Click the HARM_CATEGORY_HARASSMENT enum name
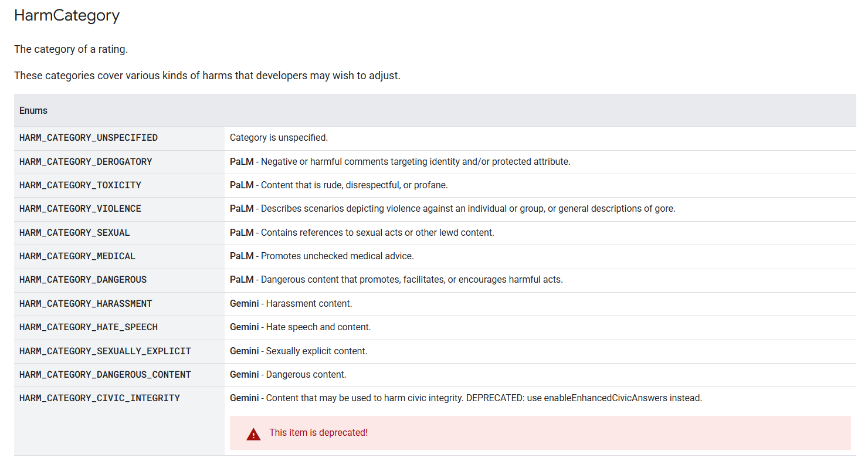Viewport: 868px width, 461px height. coord(86,304)
